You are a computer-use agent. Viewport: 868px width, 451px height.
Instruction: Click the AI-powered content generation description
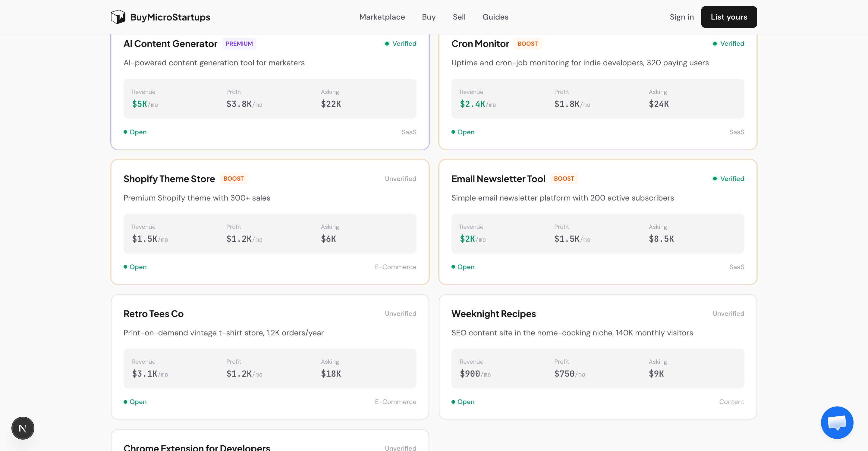[x=214, y=63]
